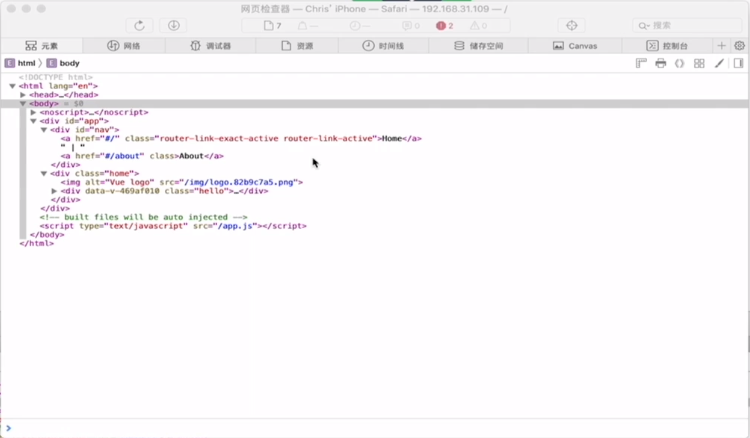This screenshot has width=750, height=438.
Task: Click the curly braces formatting icon
Action: pos(679,63)
